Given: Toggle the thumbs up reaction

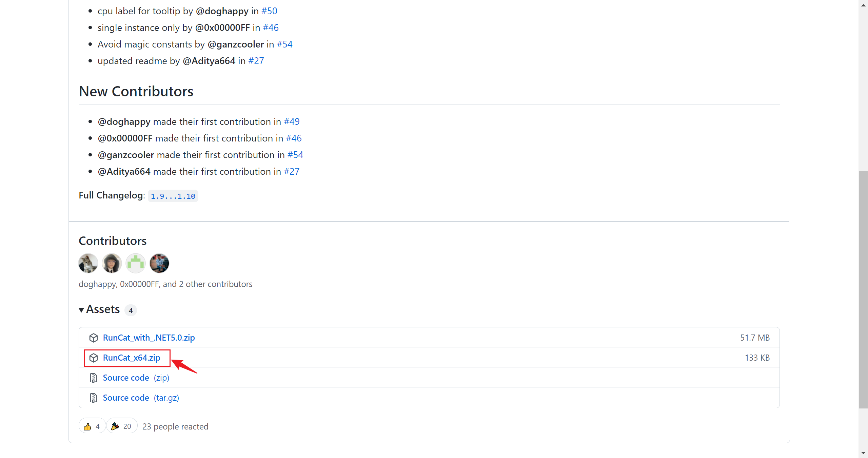Looking at the screenshot, I should tap(92, 426).
